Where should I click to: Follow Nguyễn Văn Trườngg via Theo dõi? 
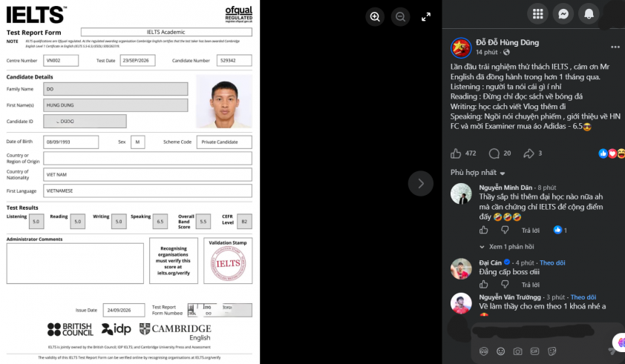[x=583, y=297]
